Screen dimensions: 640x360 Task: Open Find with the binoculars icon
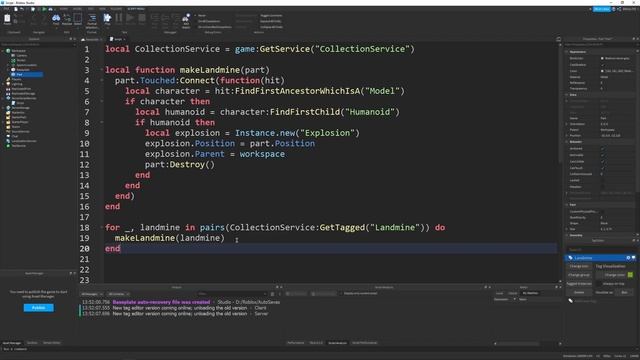pyautogui.click(x=56, y=19)
